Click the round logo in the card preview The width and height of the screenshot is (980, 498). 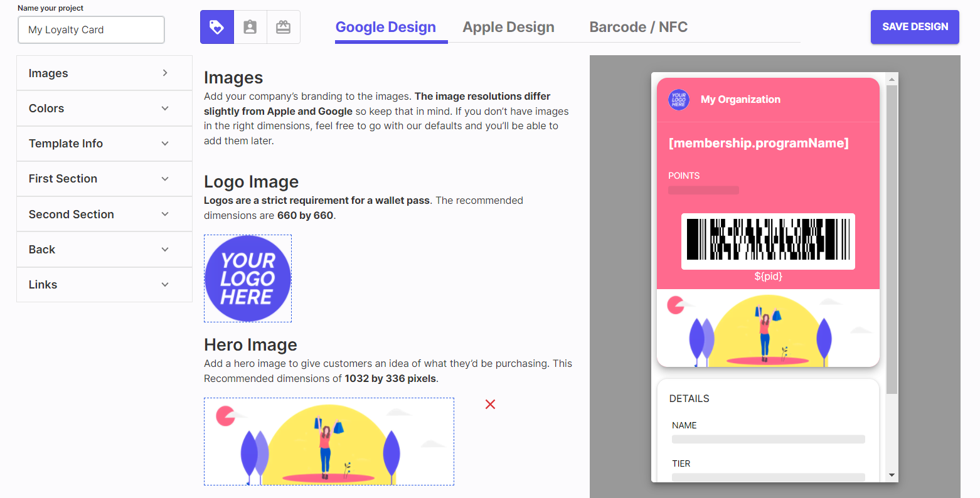pyautogui.click(x=679, y=99)
